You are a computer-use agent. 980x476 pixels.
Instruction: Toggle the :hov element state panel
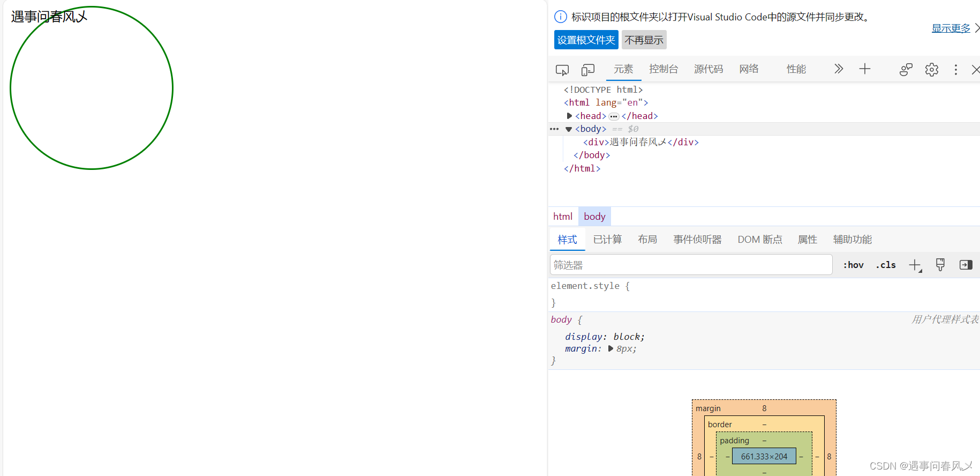pos(853,265)
